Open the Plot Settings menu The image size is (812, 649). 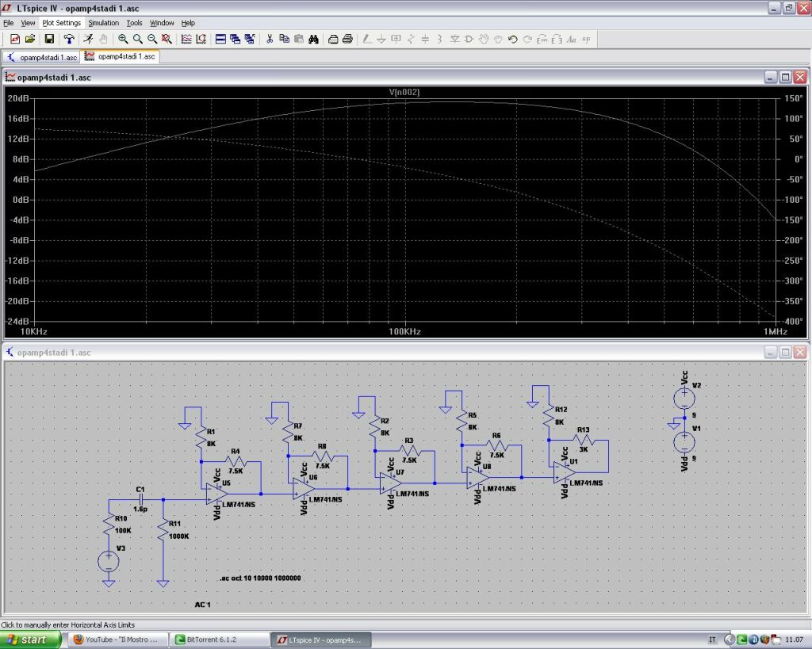click(x=61, y=23)
